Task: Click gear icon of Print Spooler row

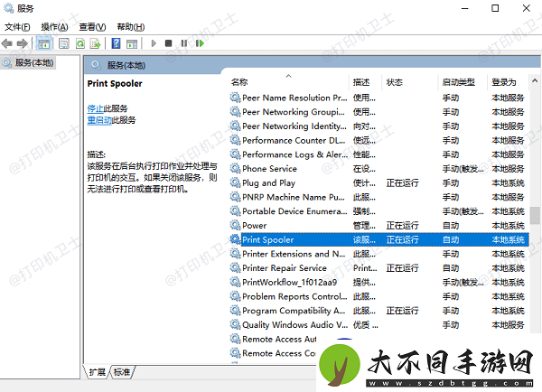Action: [236, 239]
